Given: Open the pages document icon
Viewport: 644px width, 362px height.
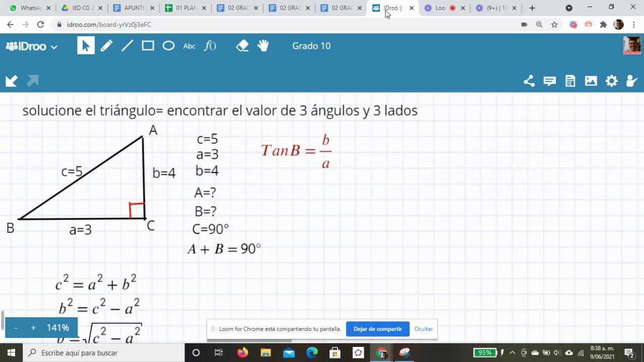Looking at the screenshot, I should pyautogui.click(x=570, y=81).
